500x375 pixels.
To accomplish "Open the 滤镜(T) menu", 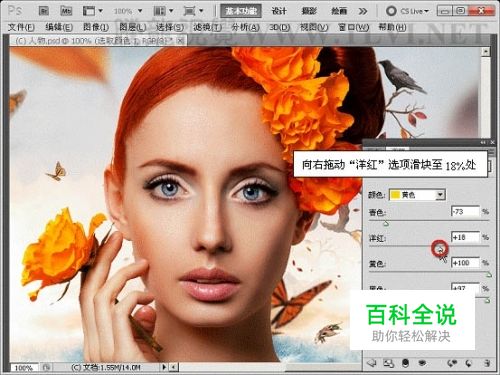I will point(208,27).
